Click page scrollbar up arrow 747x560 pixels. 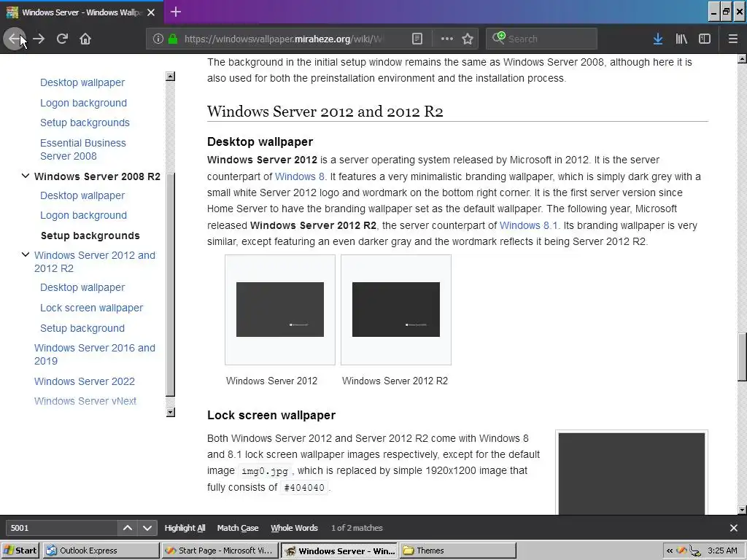point(742,59)
